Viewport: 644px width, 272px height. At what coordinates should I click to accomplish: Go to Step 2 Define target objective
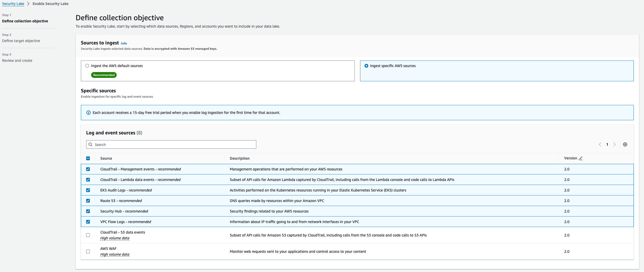click(21, 41)
